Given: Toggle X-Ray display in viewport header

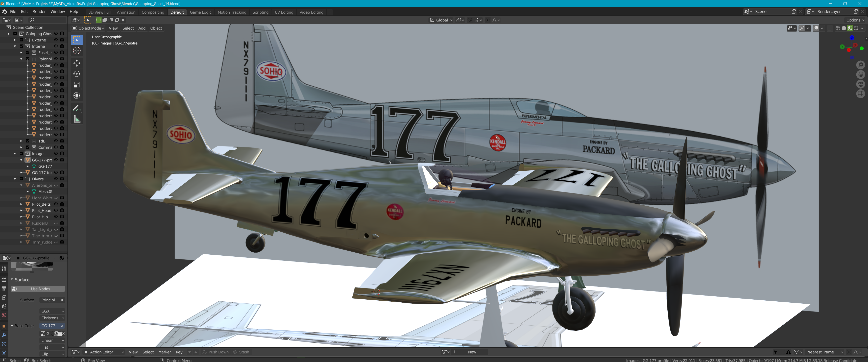Looking at the screenshot, I should pyautogui.click(x=830, y=28).
